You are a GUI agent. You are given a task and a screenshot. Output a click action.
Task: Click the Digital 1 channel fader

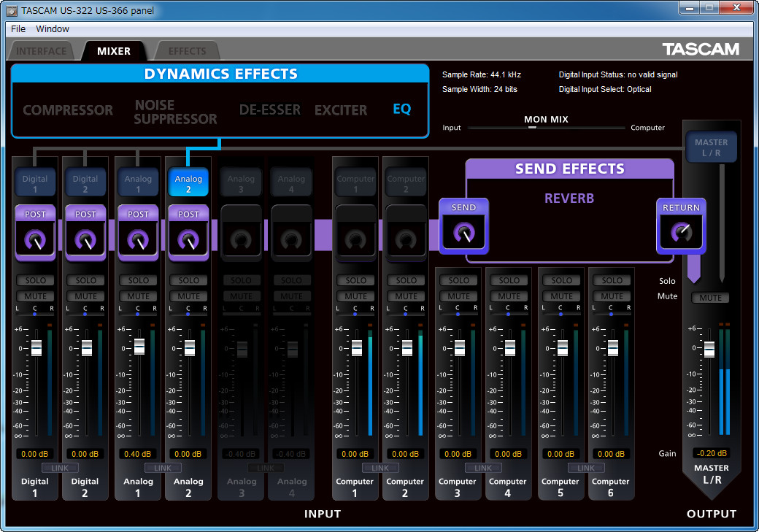(36, 348)
